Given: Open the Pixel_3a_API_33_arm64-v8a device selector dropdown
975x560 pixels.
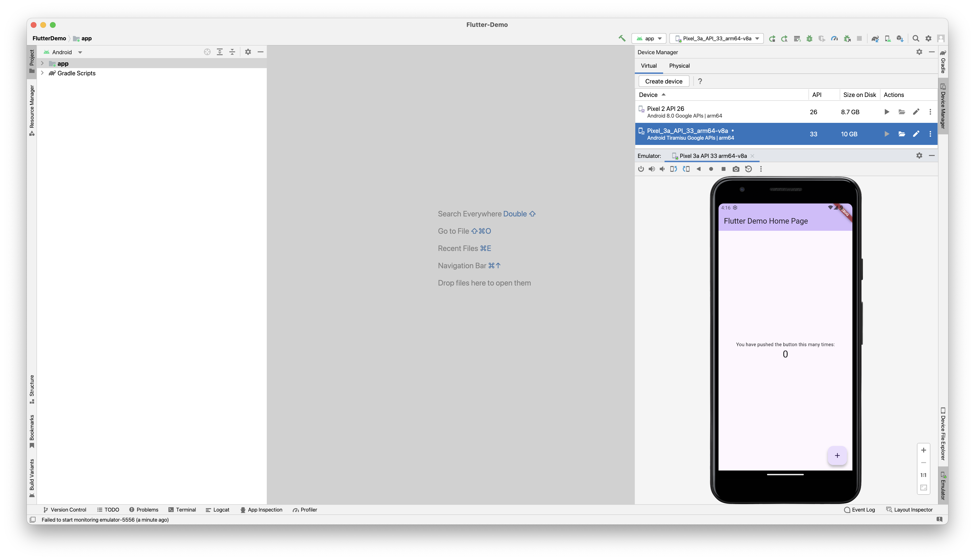Looking at the screenshot, I should point(716,38).
